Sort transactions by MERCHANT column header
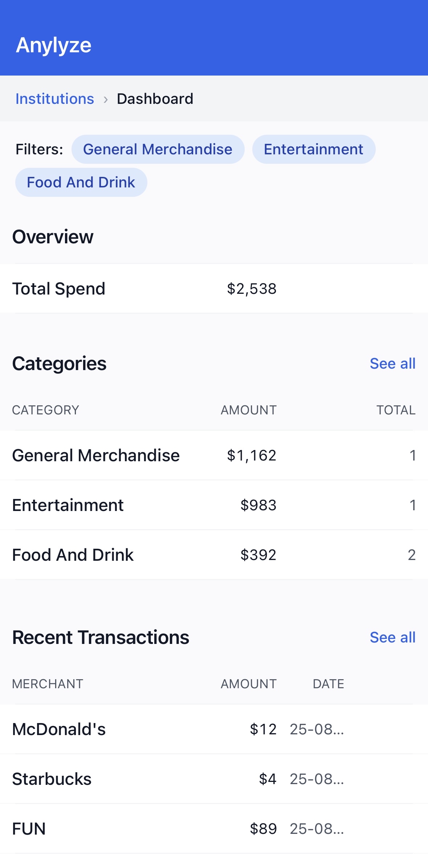 point(48,684)
